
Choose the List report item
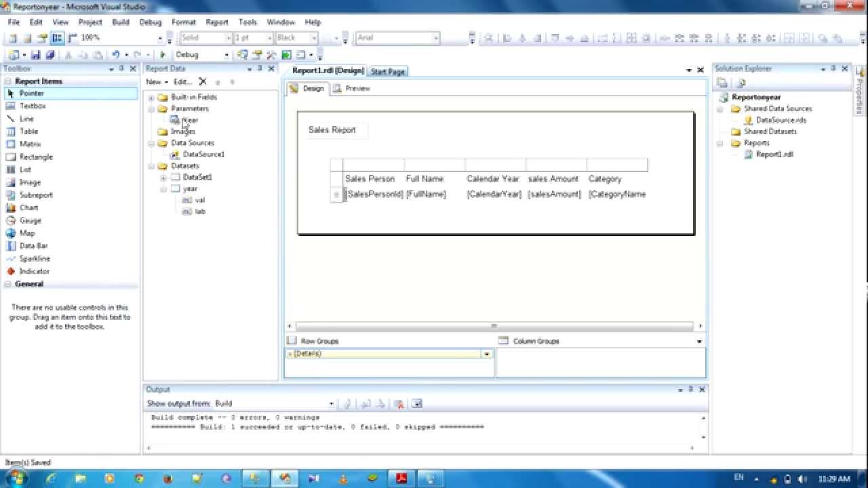[25, 169]
